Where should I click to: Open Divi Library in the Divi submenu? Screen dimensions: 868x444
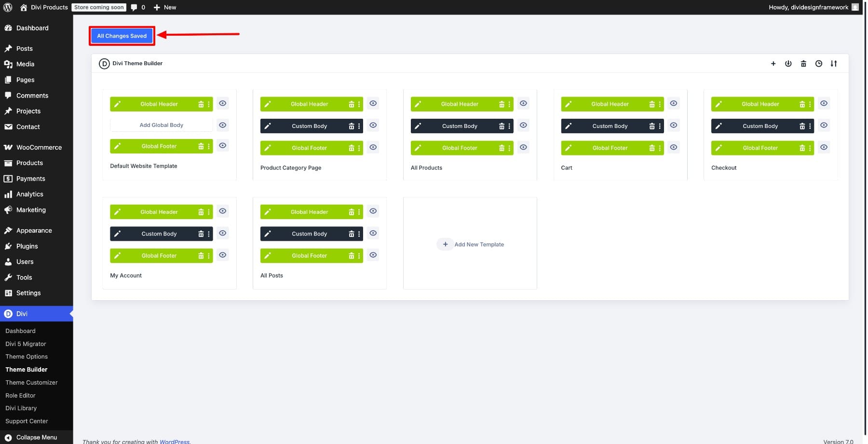coord(21,408)
